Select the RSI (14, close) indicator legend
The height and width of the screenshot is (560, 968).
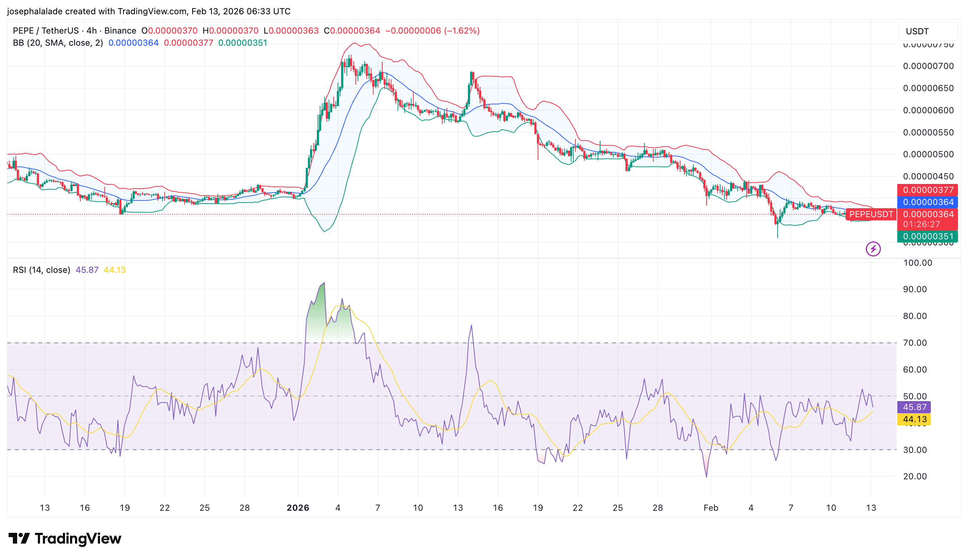click(41, 270)
